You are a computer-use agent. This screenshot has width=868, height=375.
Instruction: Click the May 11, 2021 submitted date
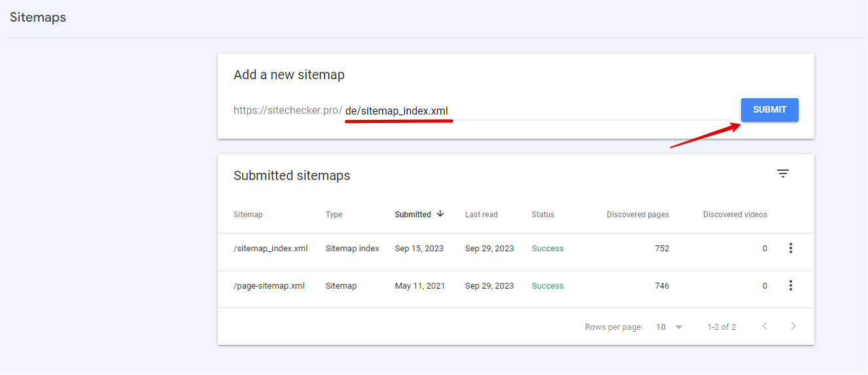420,286
